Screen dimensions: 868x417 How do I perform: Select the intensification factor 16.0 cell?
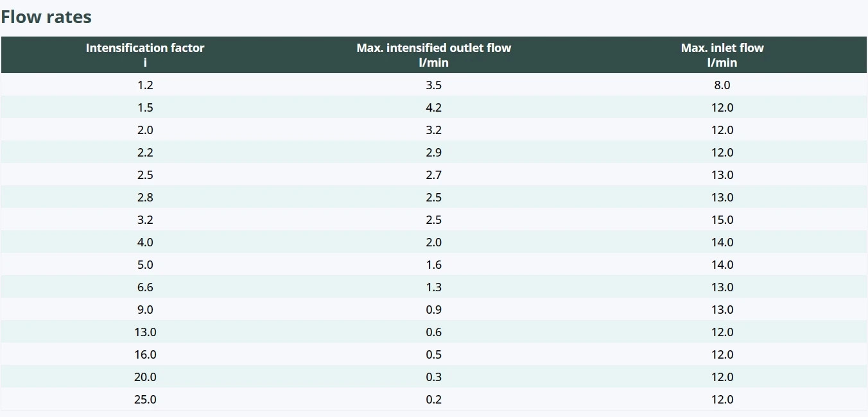145,355
